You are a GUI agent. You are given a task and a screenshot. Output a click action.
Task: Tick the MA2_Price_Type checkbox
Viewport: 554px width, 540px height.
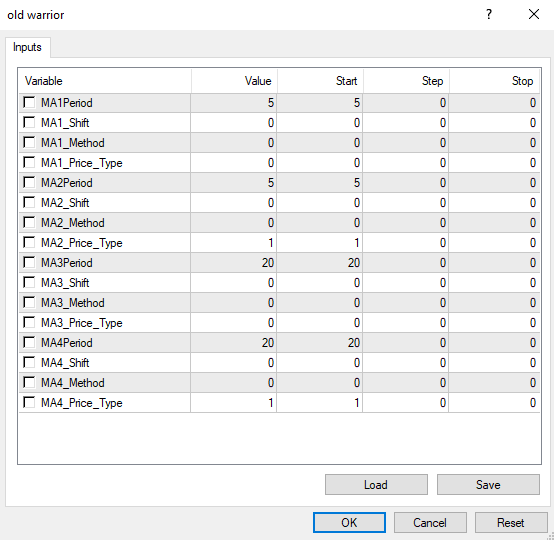click(x=29, y=242)
